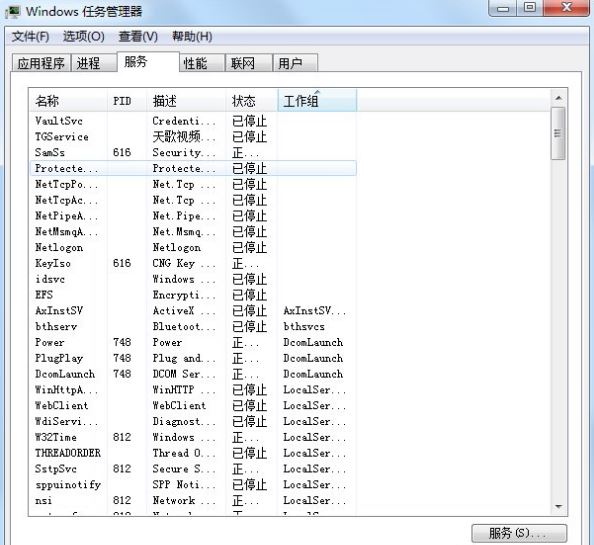This screenshot has height=545, width=594.
Task: Select the NetPipeA... service row
Action: click(x=193, y=216)
